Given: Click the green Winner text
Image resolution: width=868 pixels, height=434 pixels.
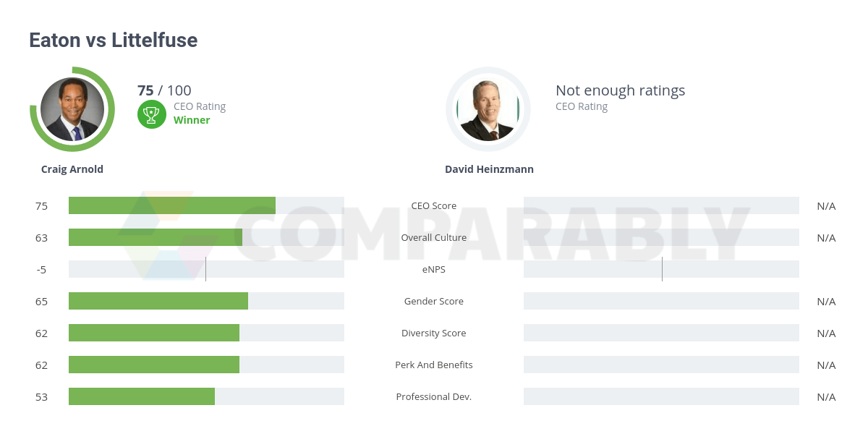Looking at the screenshot, I should [x=192, y=120].
